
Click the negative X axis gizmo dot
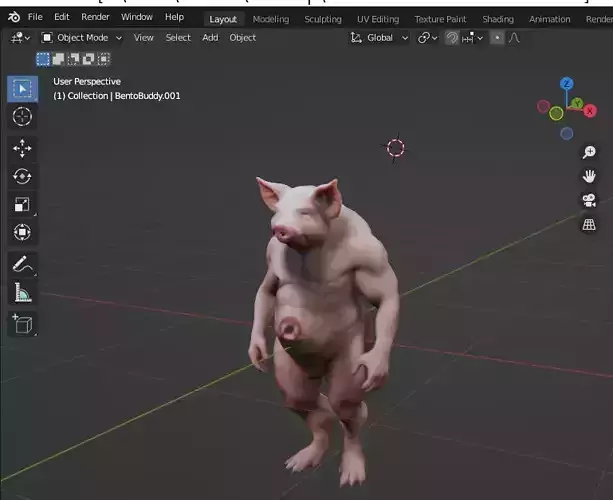pos(543,106)
